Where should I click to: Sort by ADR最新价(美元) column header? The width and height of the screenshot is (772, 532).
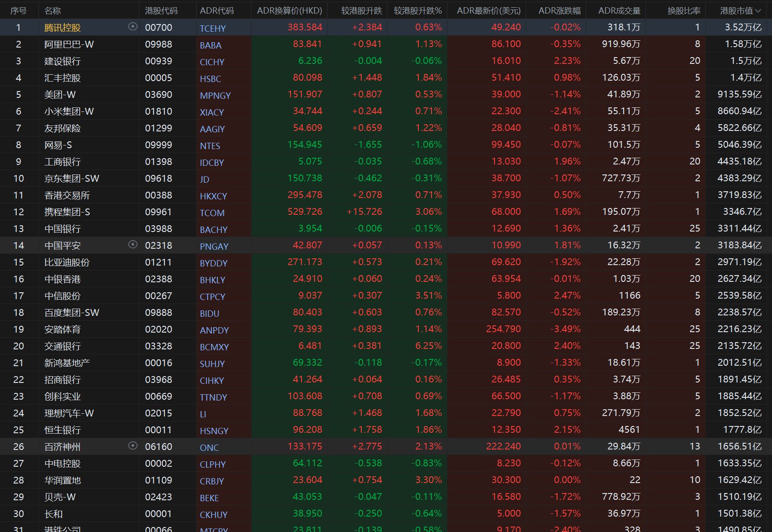pyautogui.click(x=489, y=10)
